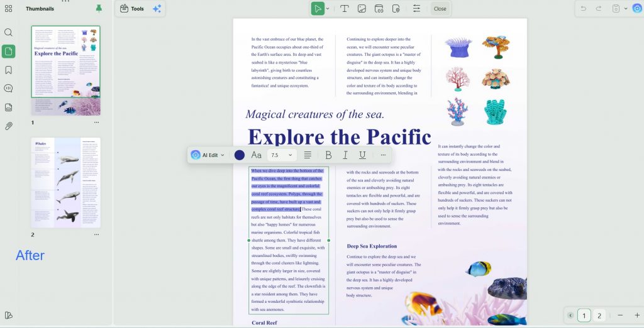Select page 2 whales thumbnail
The height and width of the screenshot is (328, 644).
pos(65,183)
